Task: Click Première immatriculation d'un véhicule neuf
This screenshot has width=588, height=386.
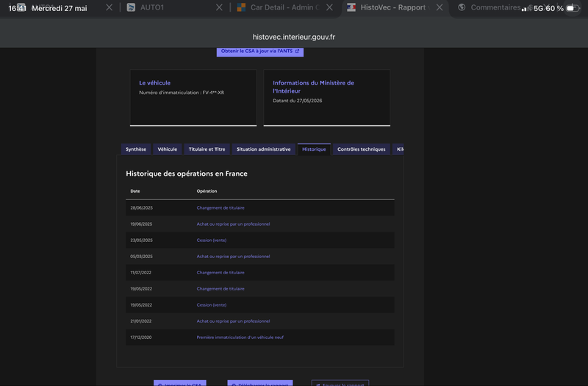Action: pyautogui.click(x=240, y=337)
